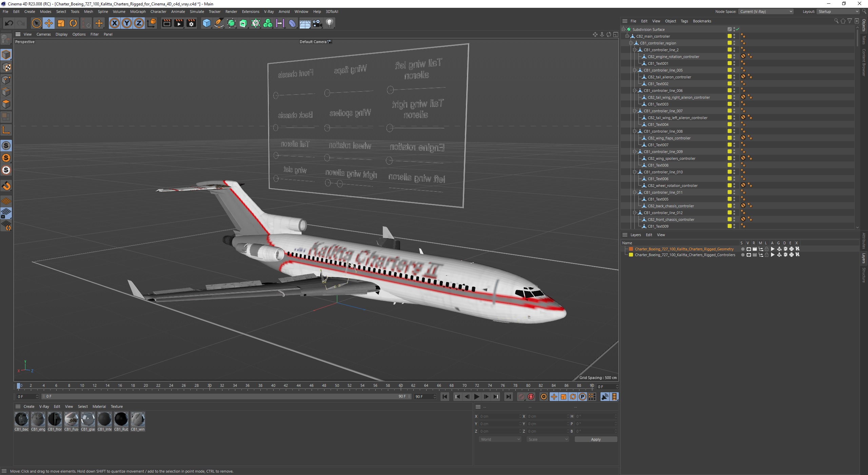Open the Content Browser side tab
The width and height of the screenshot is (868, 475).
tap(864, 62)
